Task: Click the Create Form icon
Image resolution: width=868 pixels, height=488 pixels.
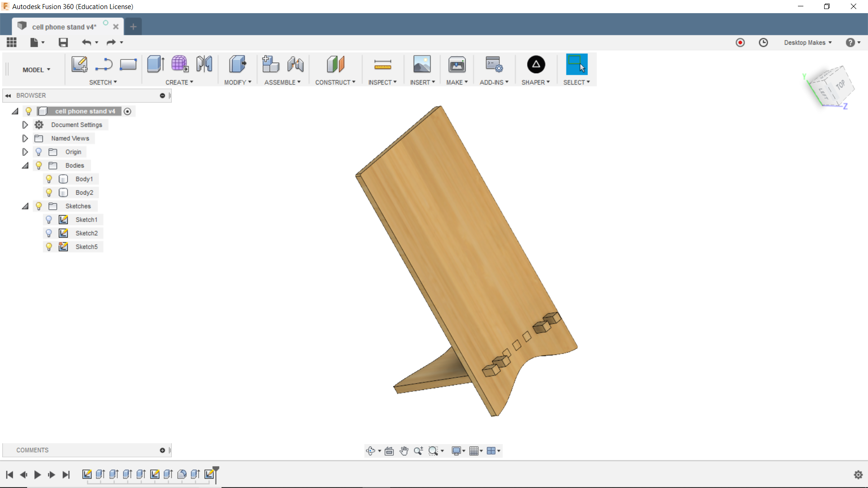Action: click(179, 65)
